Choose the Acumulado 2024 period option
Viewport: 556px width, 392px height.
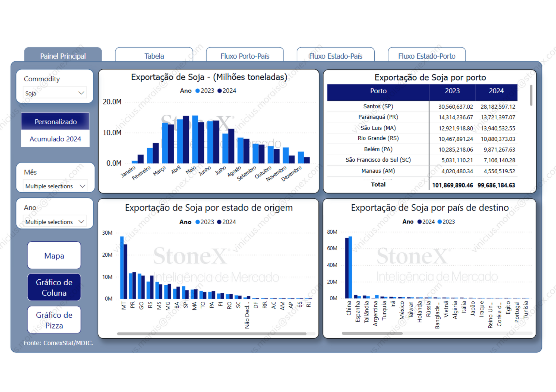pos(55,139)
